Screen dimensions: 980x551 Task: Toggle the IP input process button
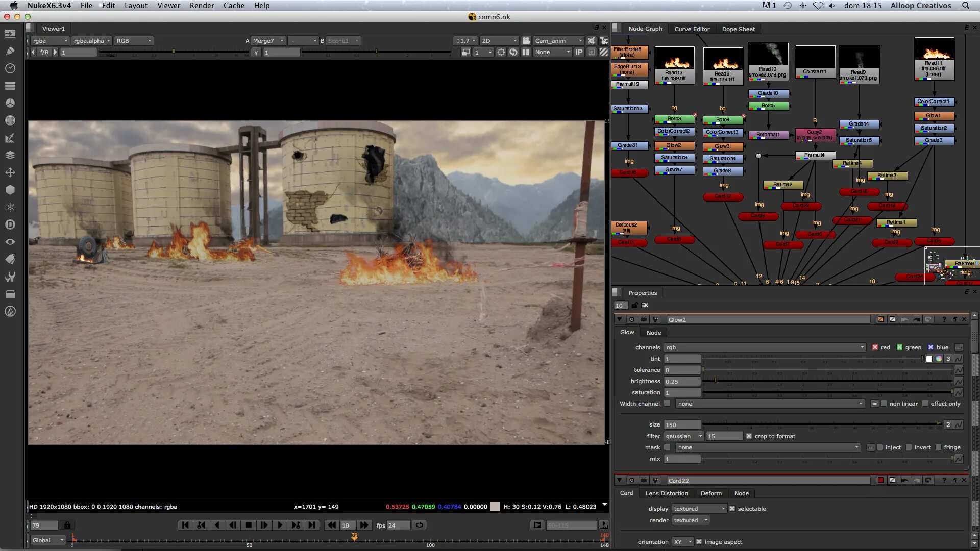579,52
